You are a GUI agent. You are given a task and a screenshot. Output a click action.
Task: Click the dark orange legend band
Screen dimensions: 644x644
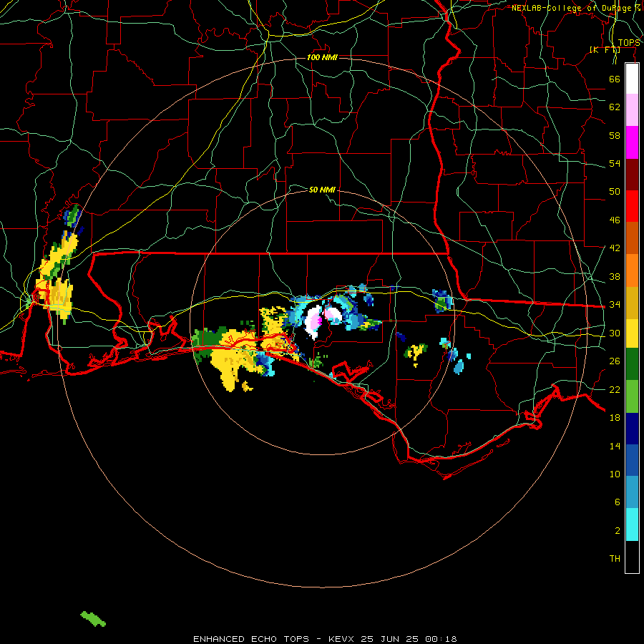pos(632,238)
